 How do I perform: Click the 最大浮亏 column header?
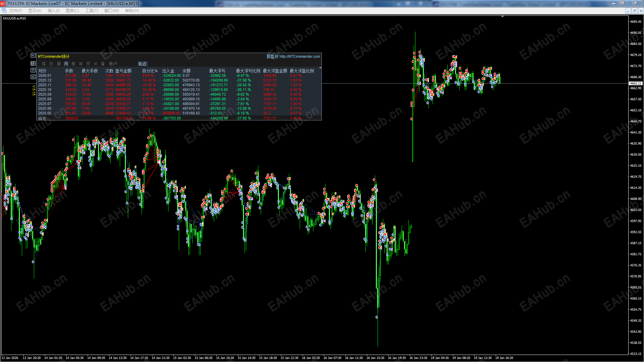217,71
